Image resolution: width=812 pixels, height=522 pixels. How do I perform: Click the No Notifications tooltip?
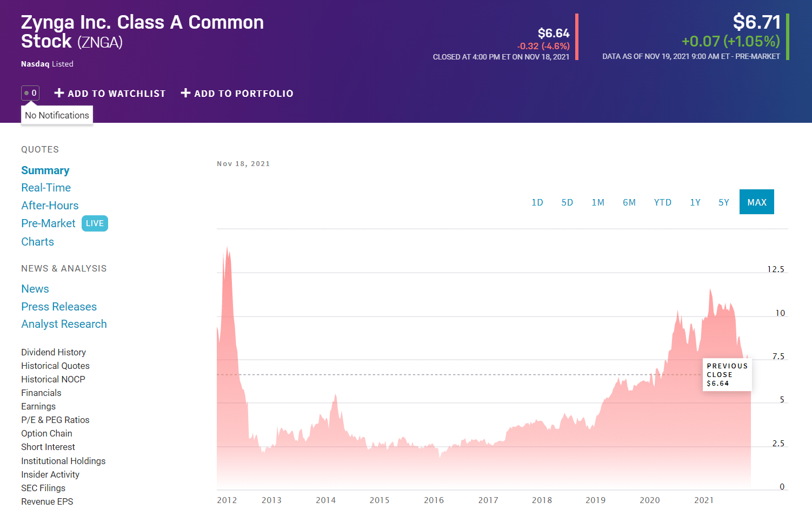tap(57, 115)
